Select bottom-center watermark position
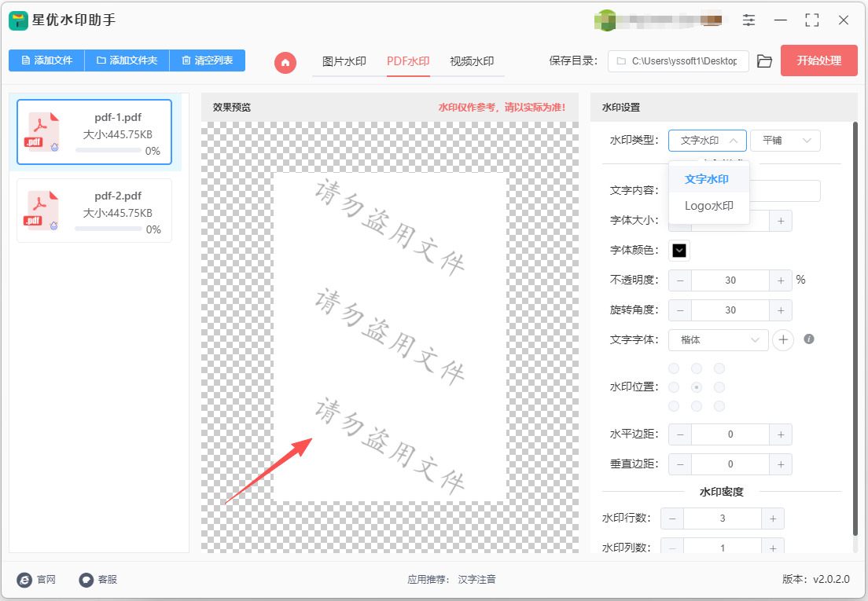Screen dimensions: 868x601 coord(697,406)
